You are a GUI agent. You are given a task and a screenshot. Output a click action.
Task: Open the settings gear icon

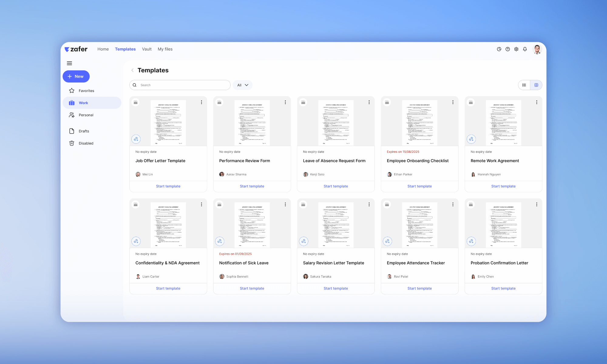click(x=516, y=49)
